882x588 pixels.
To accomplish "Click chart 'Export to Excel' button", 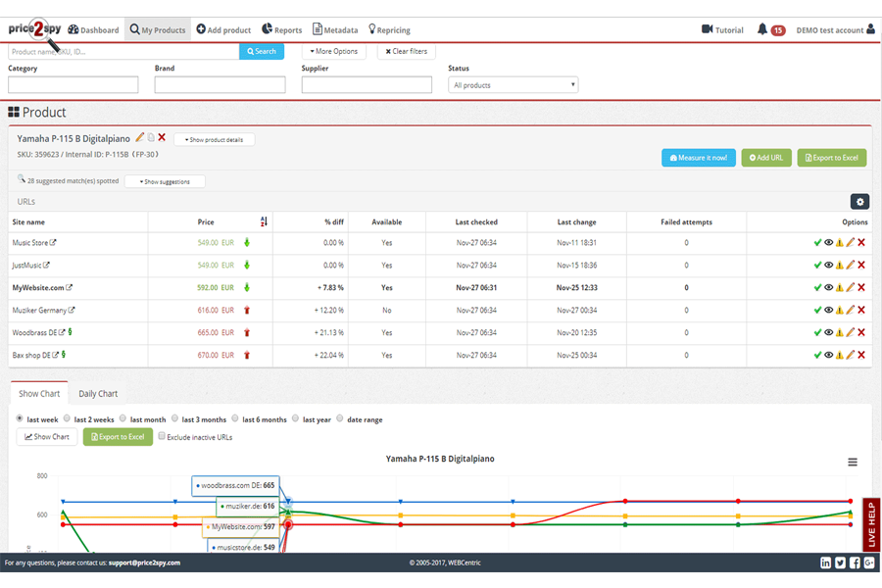I will coord(118,437).
